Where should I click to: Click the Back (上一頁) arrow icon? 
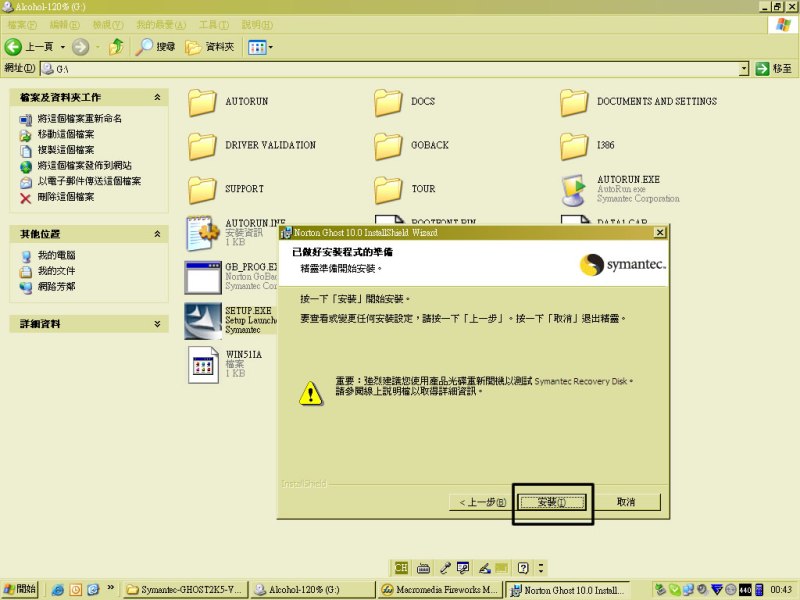(x=13, y=47)
